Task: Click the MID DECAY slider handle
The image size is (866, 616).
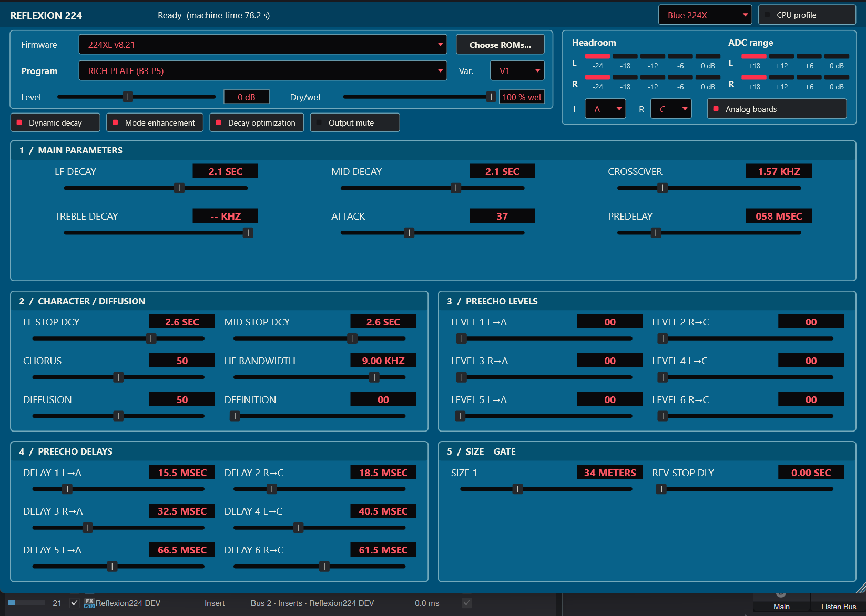Action: pos(456,188)
